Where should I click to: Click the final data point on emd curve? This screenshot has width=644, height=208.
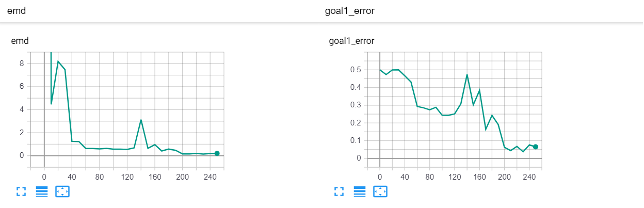tap(217, 153)
